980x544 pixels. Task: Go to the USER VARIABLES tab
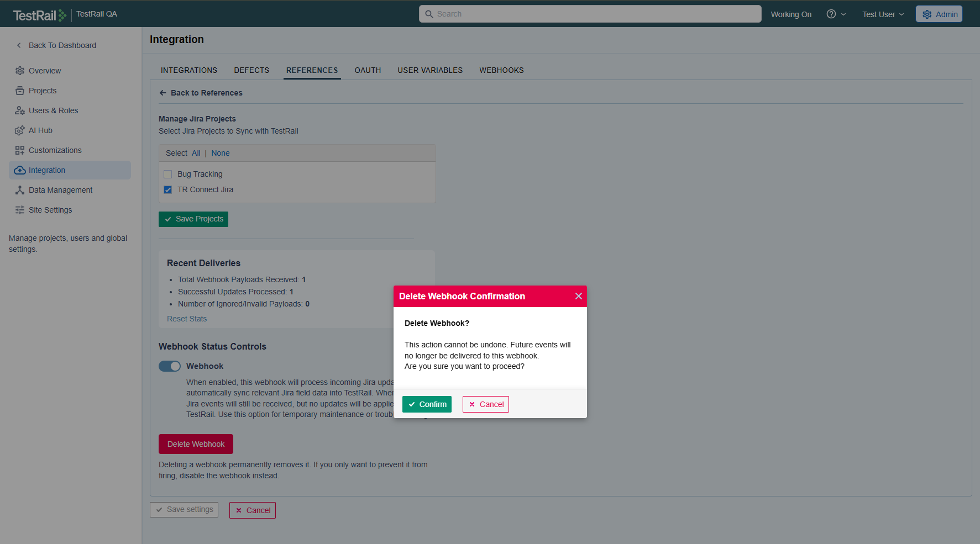coord(430,70)
